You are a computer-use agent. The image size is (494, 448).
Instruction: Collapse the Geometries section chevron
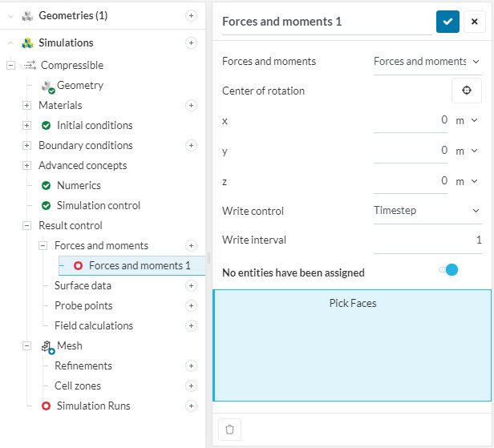10,15
